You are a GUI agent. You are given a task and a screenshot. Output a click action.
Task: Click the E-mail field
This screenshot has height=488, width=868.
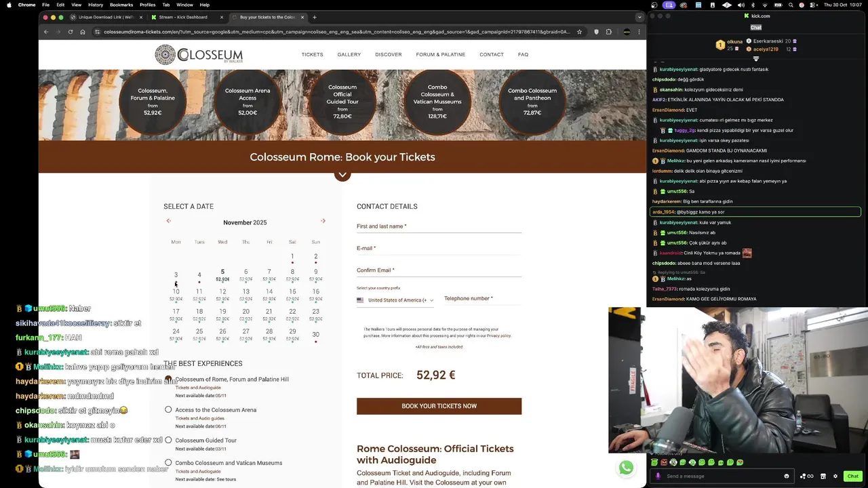tap(439, 248)
